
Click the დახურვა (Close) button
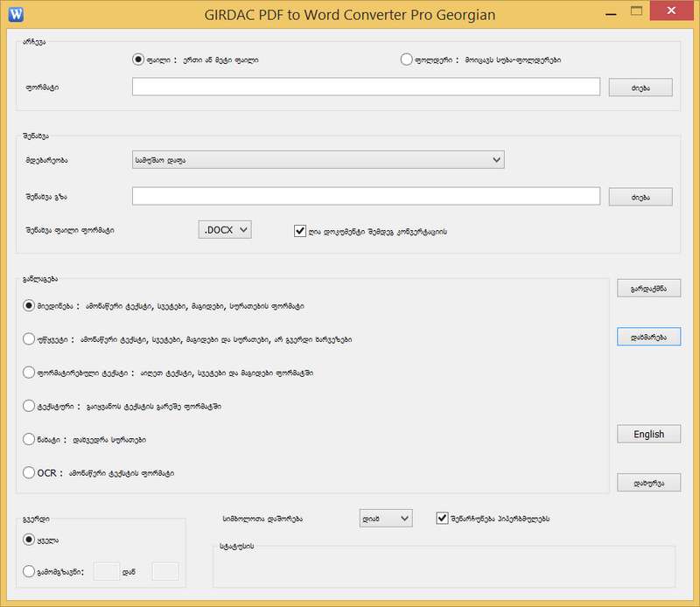tap(648, 482)
